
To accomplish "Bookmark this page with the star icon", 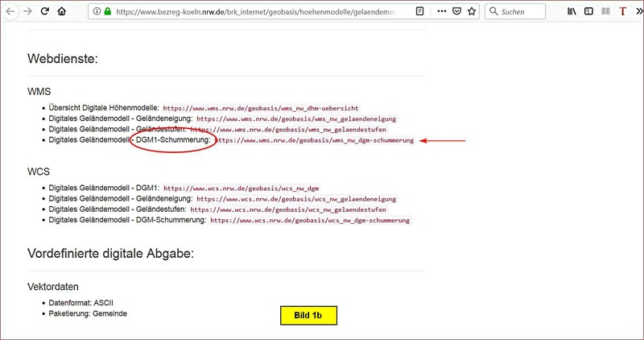I will tap(471, 12).
